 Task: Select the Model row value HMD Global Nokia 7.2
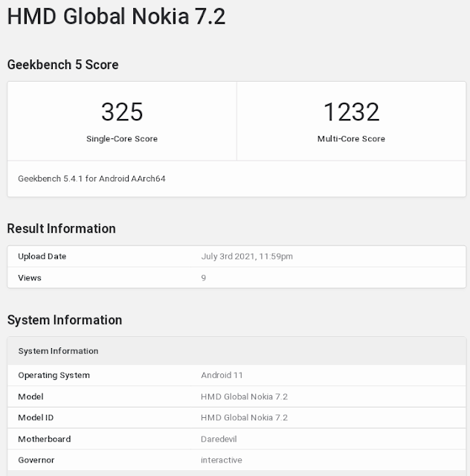point(244,396)
